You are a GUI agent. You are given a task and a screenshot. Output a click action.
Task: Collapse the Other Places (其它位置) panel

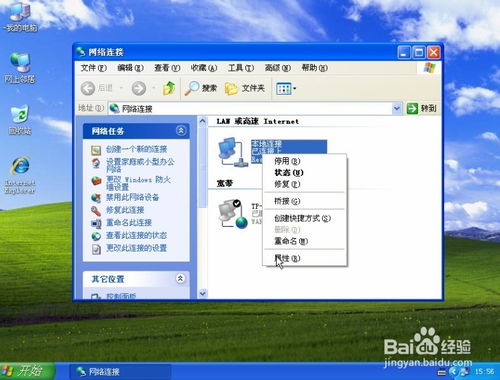pyautogui.click(x=180, y=278)
